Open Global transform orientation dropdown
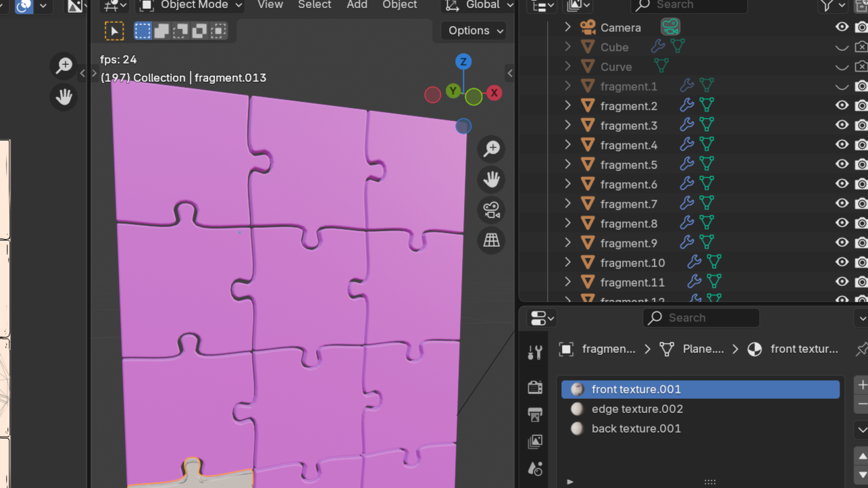This screenshot has width=868, height=488. (x=477, y=5)
